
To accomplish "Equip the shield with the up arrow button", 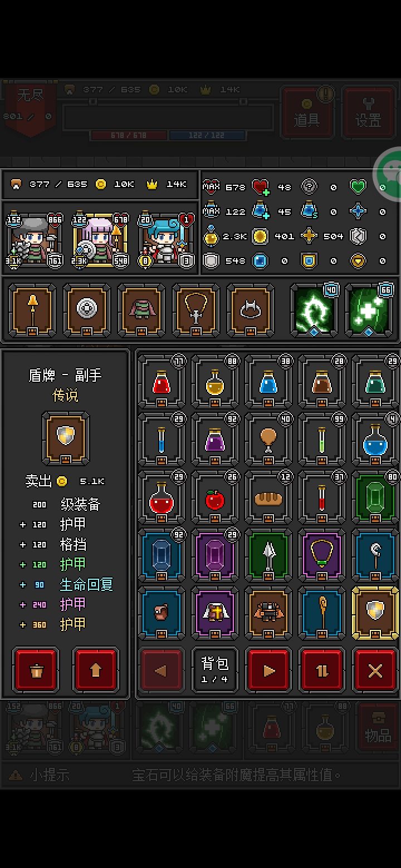I will pos(95,670).
